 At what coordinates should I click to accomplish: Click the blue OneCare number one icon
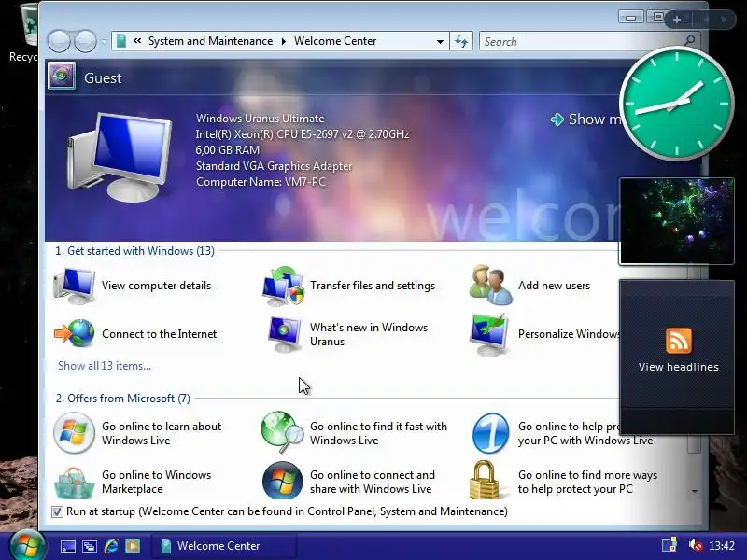pyautogui.click(x=490, y=433)
